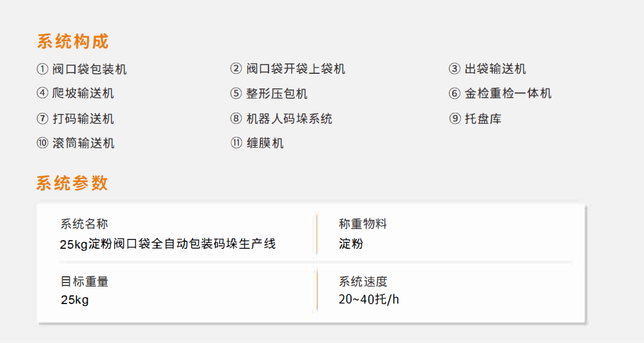This screenshot has width=644, height=343.
Task: Click the circled number ① marker
Action: 42,69
